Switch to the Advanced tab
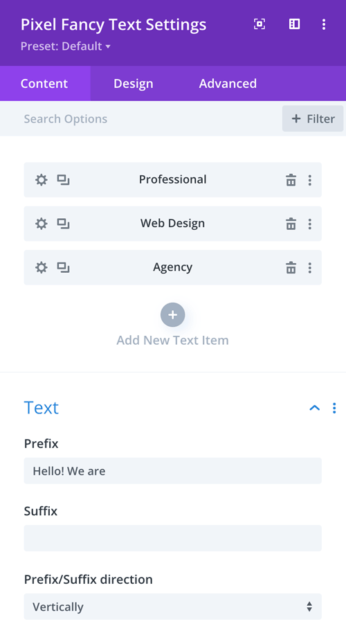The image size is (346, 644). (228, 83)
